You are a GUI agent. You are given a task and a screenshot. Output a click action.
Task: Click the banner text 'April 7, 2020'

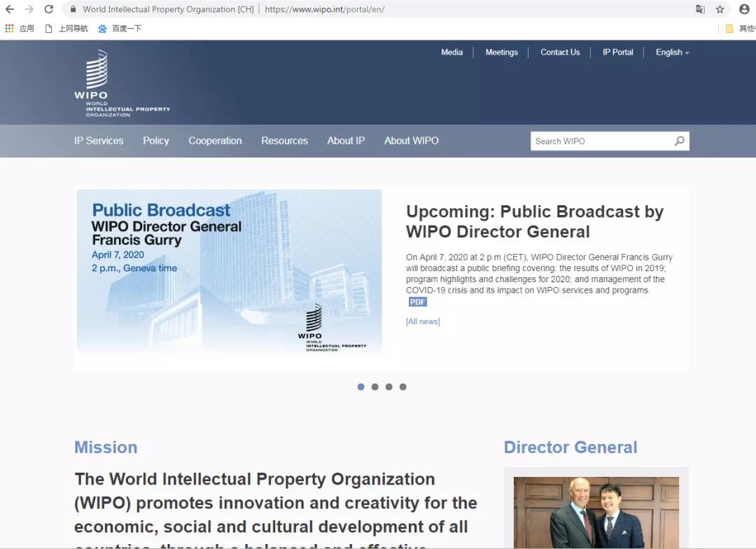(118, 255)
